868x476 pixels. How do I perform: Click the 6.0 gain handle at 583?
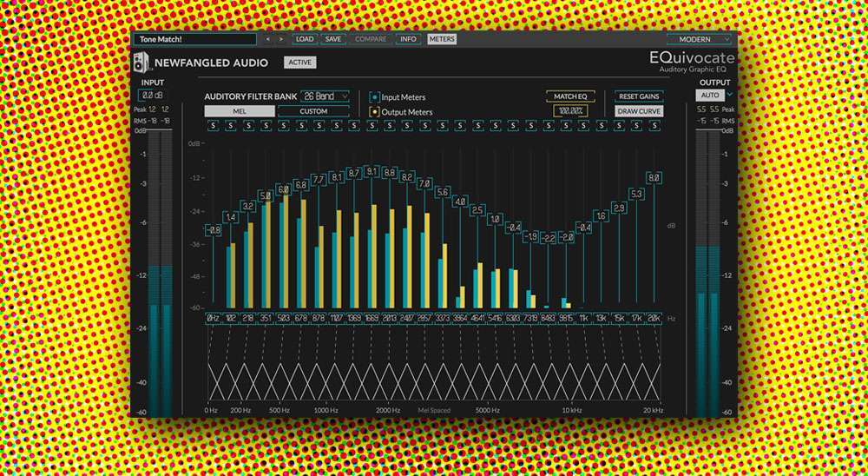(x=284, y=189)
